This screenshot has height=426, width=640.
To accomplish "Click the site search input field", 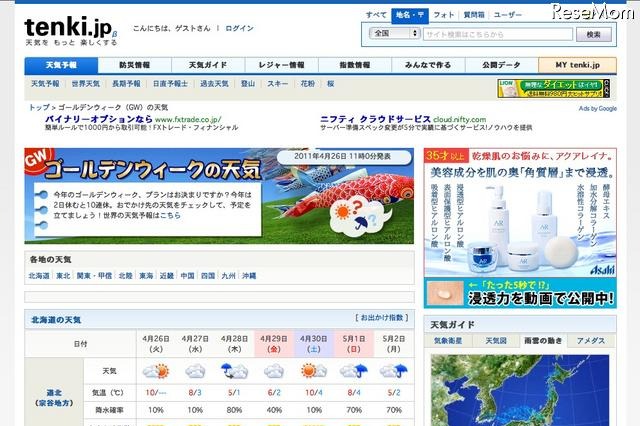I will tap(499, 33).
